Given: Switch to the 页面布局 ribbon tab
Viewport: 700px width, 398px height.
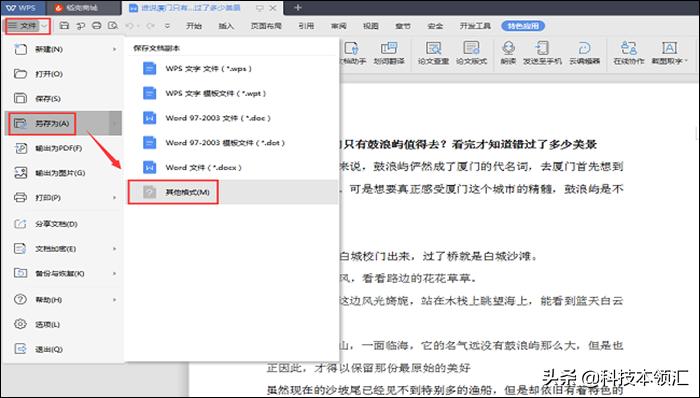Looking at the screenshot, I should (266, 26).
